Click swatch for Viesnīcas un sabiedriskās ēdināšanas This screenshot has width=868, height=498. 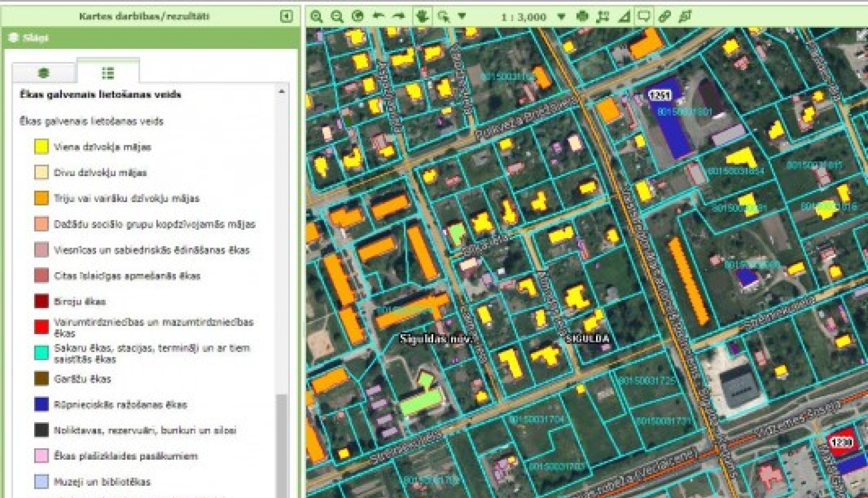41,250
